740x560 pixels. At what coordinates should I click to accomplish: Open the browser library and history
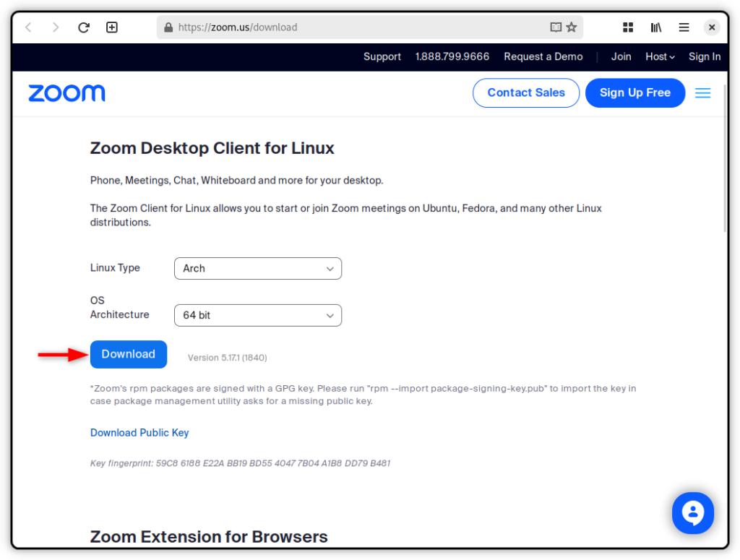tap(655, 27)
